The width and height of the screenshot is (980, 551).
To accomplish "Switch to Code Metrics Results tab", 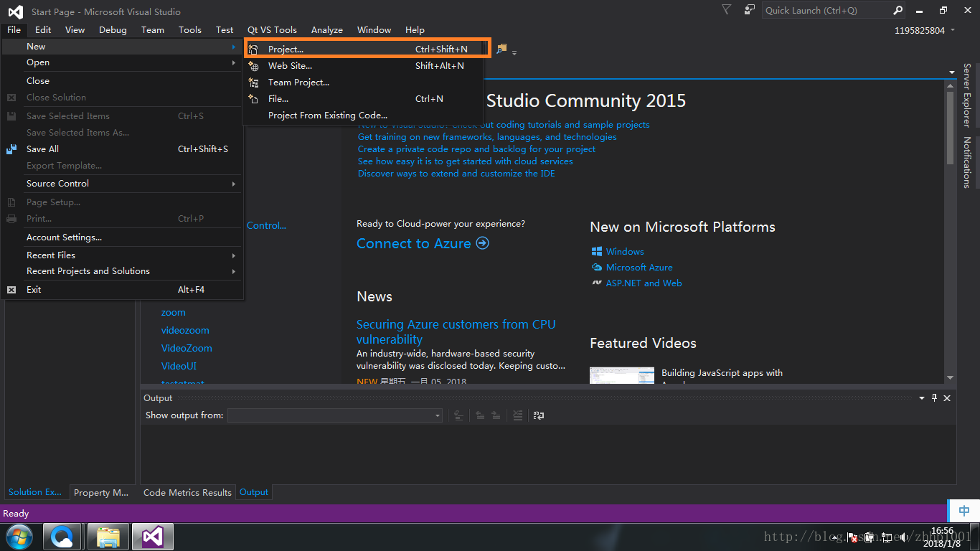I will click(187, 492).
